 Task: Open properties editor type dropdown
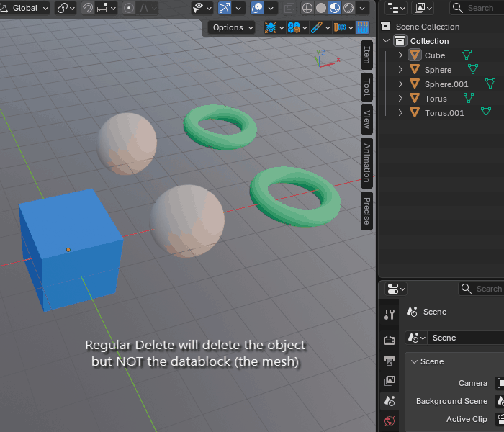(396, 289)
